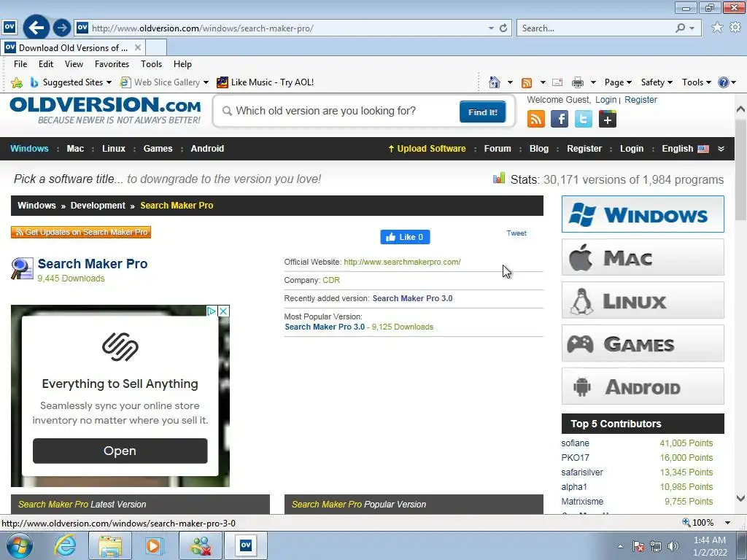Open Favorites star icon at top right
The width and height of the screenshot is (747, 560).
pyautogui.click(x=717, y=28)
